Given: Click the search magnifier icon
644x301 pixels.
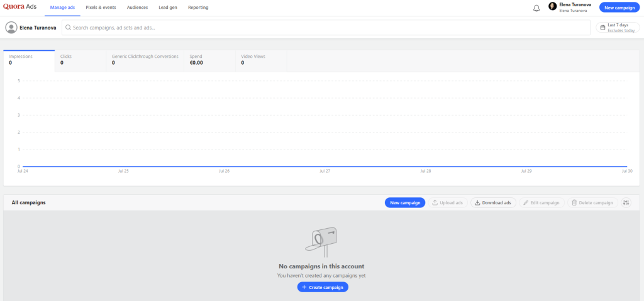Looking at the screenshot, I should [68, 28].
